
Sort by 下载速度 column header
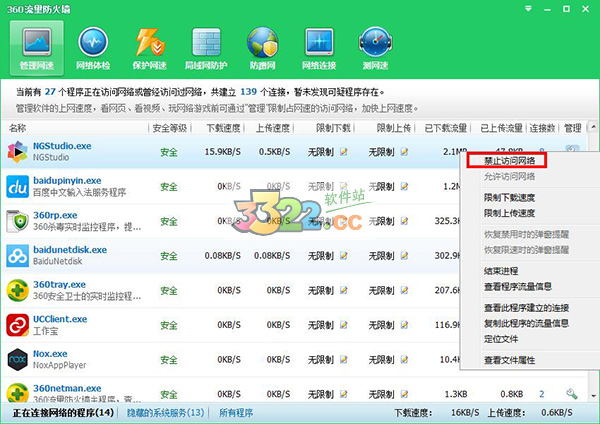pos(223,128)
